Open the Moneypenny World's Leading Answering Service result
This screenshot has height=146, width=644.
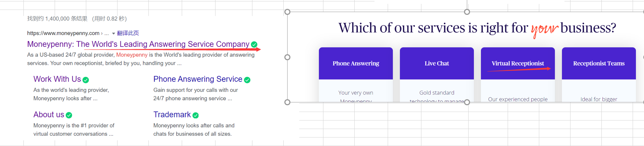tap(138, 44)
